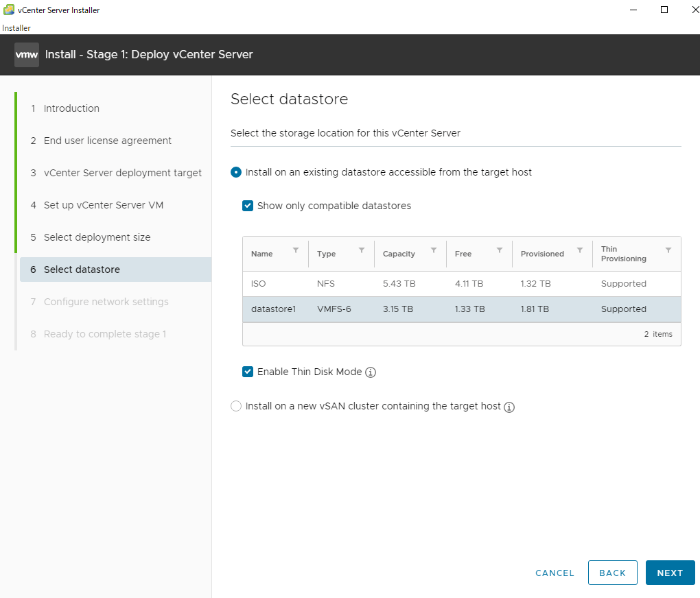
Task: Click info icon next to vSAN cluster option
Action: 509,407
